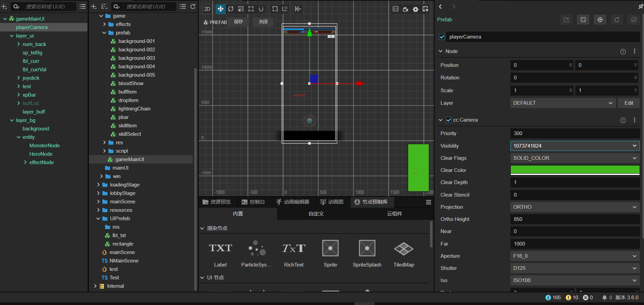Image resolution: width=644 pixels, height=305 pixels.
Task: Select the Rotate gizmo tool
Action: tap(231, 9)
